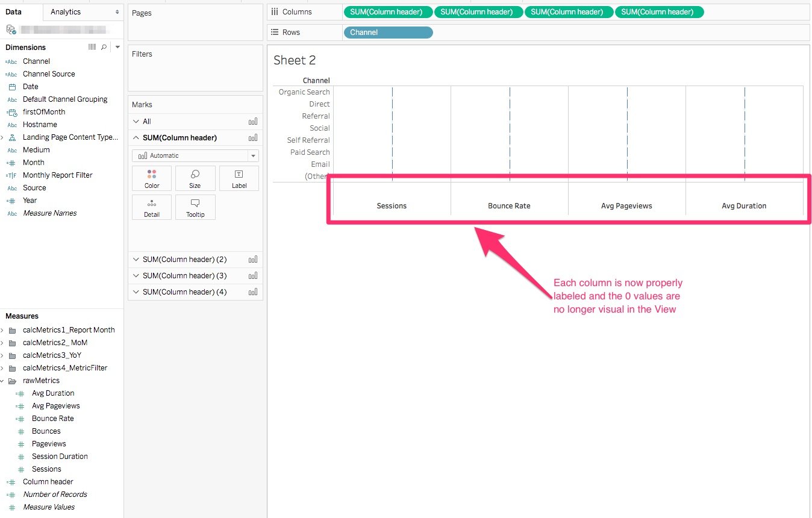Click the data source icon below the Data tab
Screen dimensions: 812x518
tap(10, 28)
